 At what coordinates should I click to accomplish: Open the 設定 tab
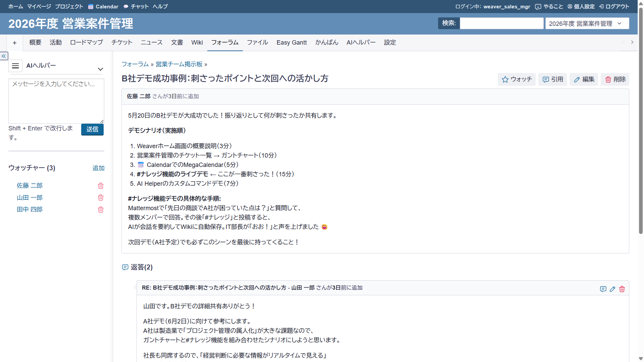[390, 43]
